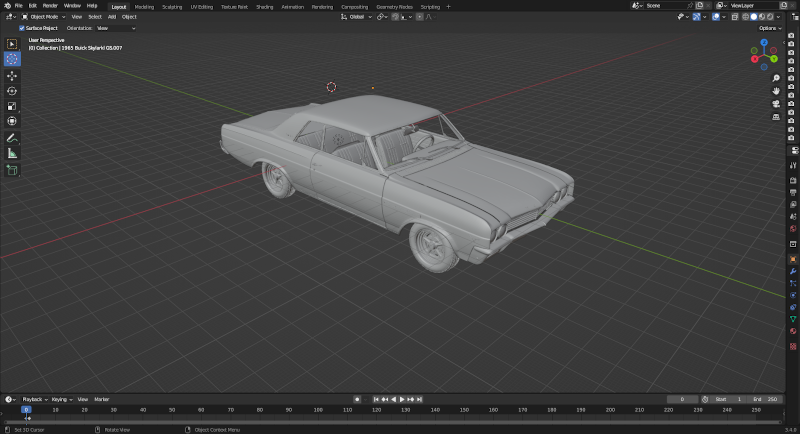The width and height of the screenshot is (800, 434).
Task: Switch to the Sculpting workspace tab
Action: point(172,7)
